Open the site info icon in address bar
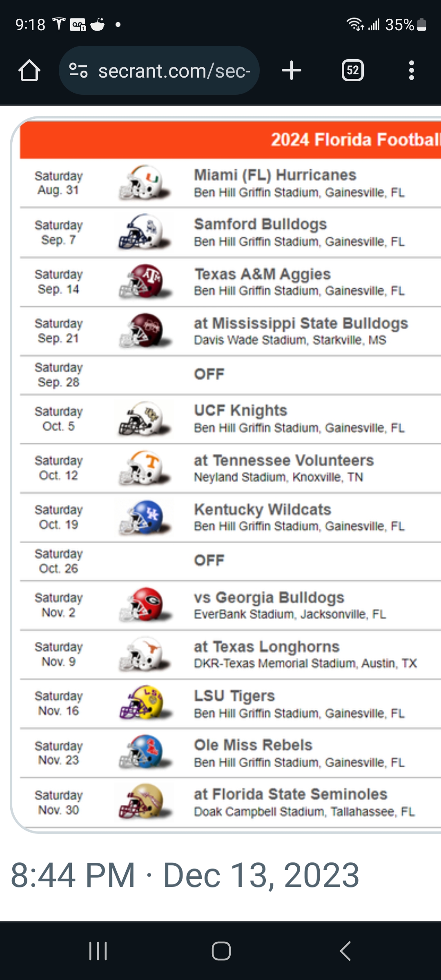441x980 pixels. 78,70
